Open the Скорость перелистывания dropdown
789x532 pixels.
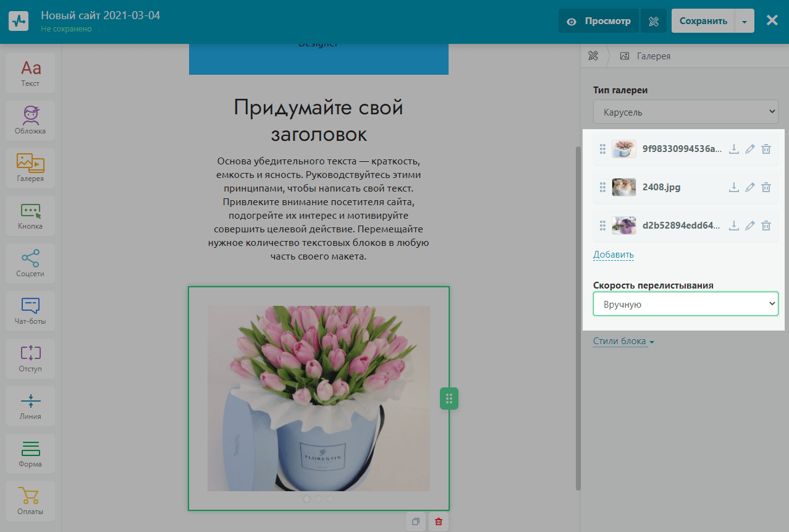click(685, 304)
